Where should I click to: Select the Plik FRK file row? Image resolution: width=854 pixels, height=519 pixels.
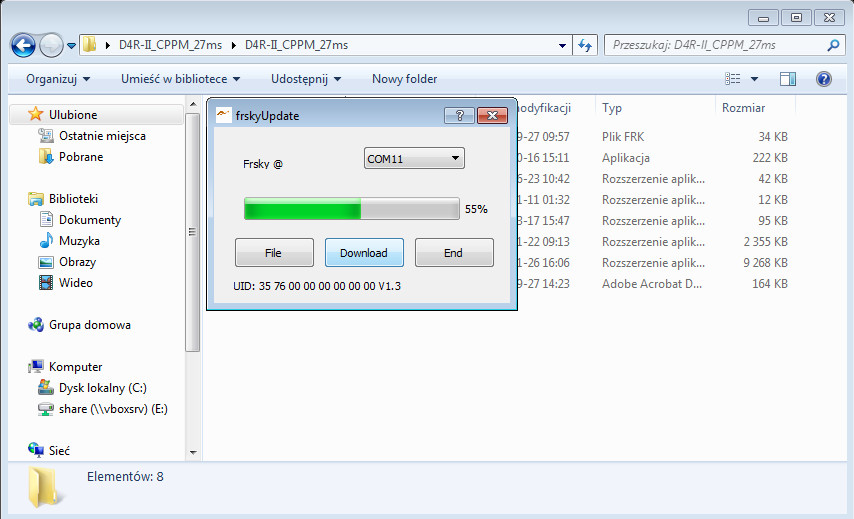(652, 137)
